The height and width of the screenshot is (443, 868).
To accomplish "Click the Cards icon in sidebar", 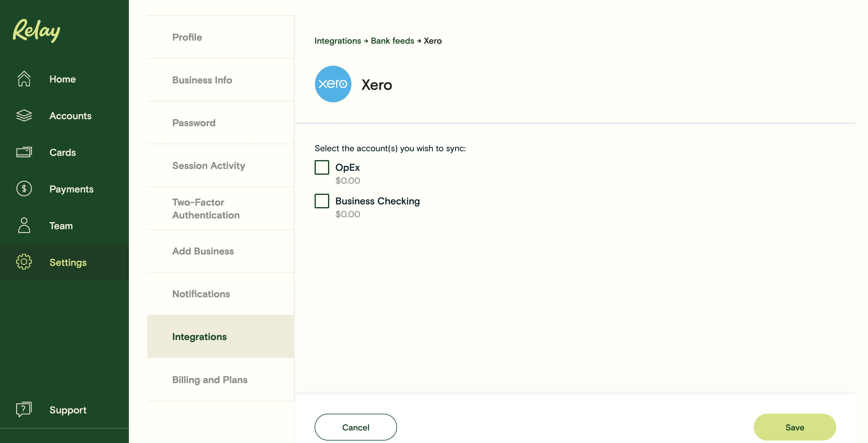I will tap(24, 152).
